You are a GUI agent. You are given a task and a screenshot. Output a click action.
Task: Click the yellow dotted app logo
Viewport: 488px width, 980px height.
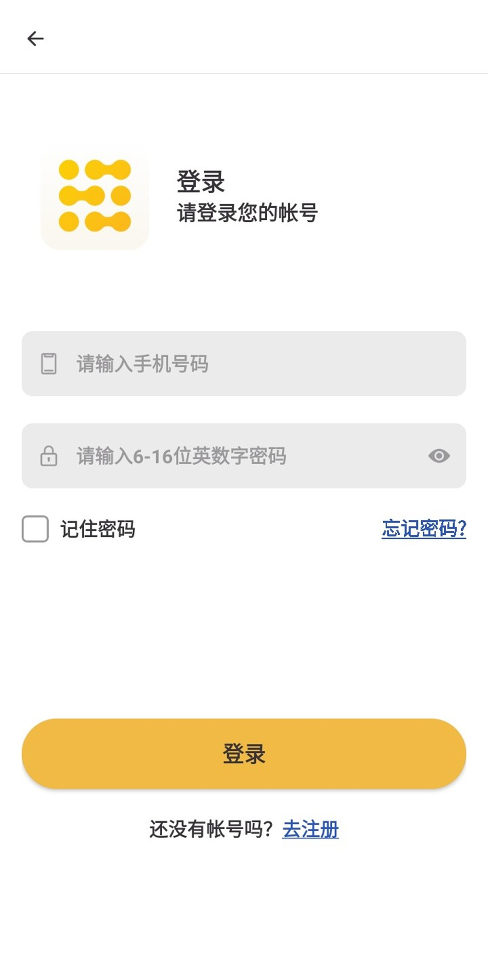[95, 196]
